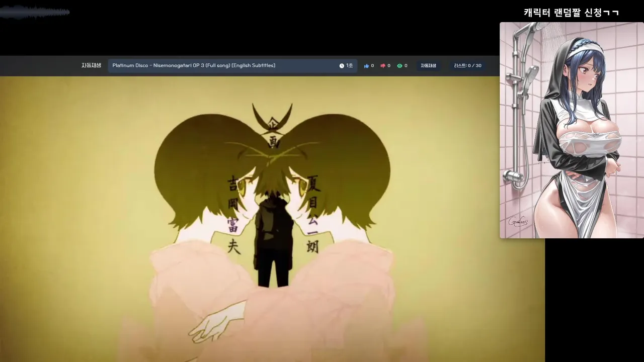Click the 자동재생 label left of title

tap(91, 65)
